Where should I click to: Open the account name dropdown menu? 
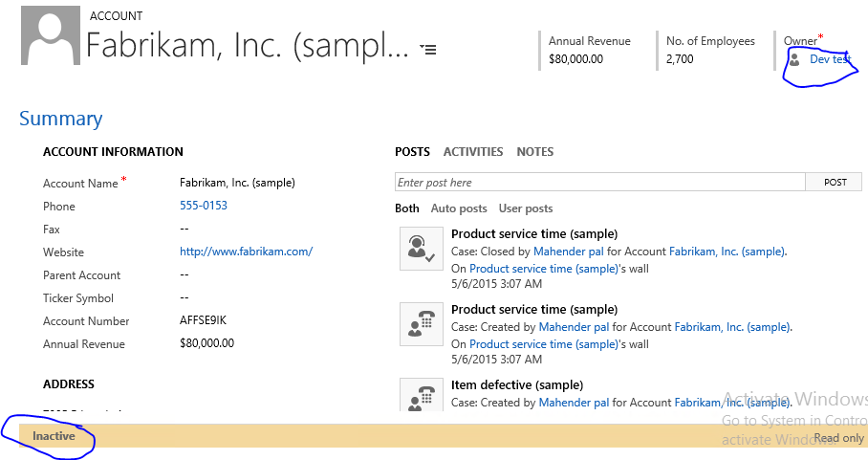pyautogui.click(x=428, y=49)
